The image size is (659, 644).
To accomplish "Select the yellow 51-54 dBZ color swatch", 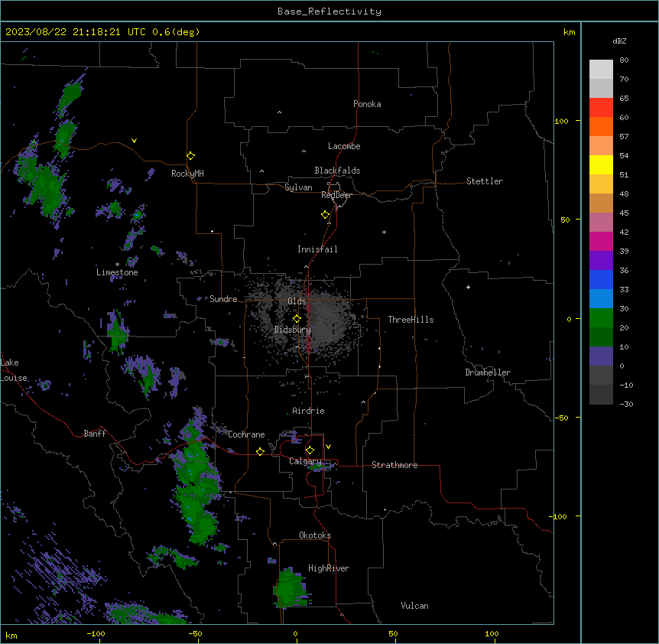I will (x=601, y=164).
